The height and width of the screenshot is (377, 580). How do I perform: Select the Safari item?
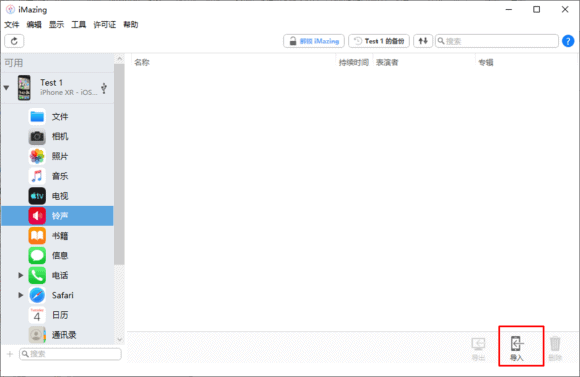(57, 295)
